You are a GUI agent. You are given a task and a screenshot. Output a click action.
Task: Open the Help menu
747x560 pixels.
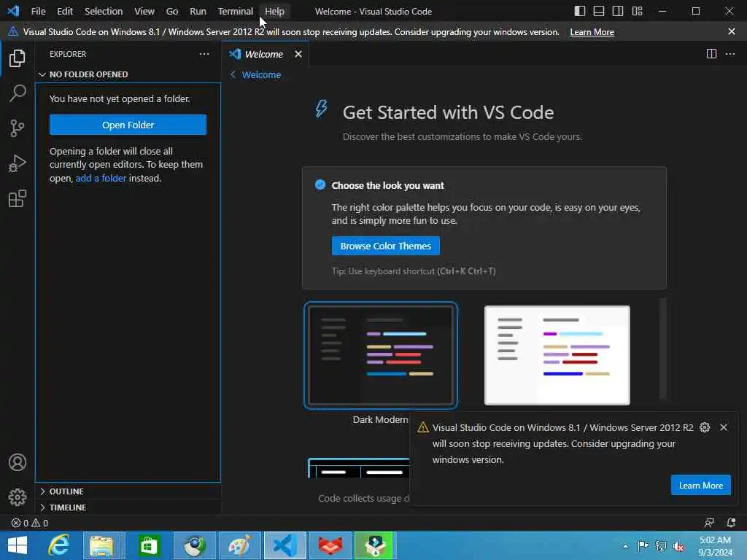(274, 11)
